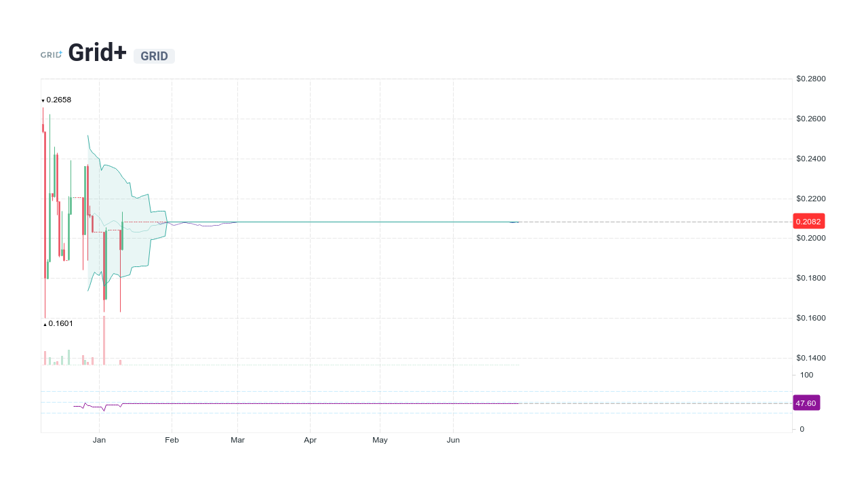Click the downward triangle beside 0.2658

pyautogui.click(x=43, y=100)
